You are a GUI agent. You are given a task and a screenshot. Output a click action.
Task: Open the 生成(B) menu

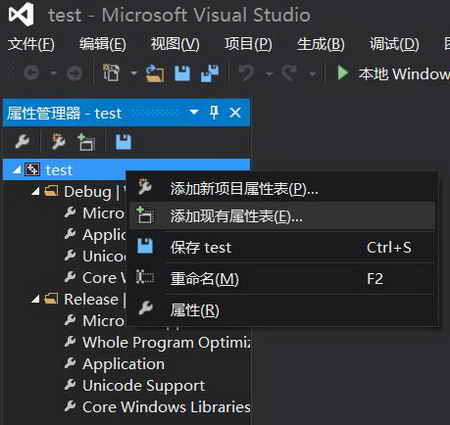click(321, 44)
